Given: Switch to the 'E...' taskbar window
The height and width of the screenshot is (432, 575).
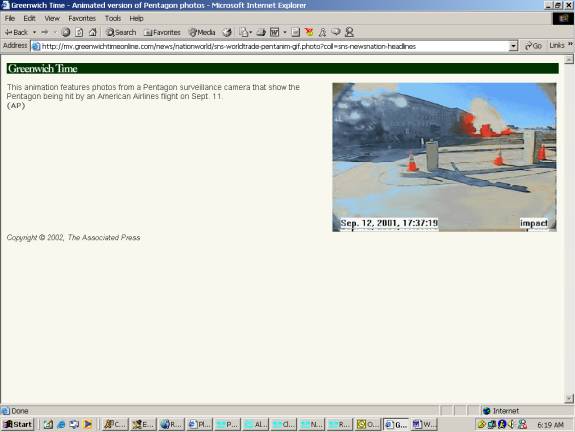Looking at the screenshot, I should click(x=143, y=424).
